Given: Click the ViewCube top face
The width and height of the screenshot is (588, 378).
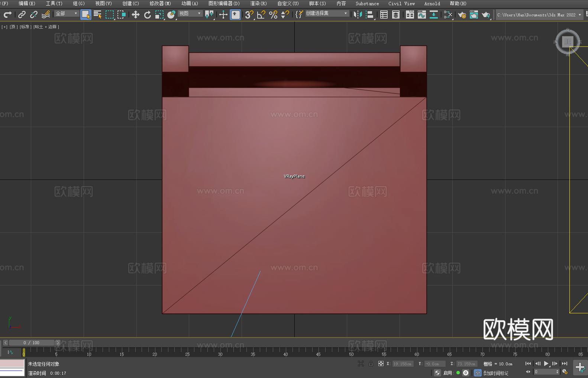Looking at the screenshot, I should pyautogui.click(x=568, y=41).
